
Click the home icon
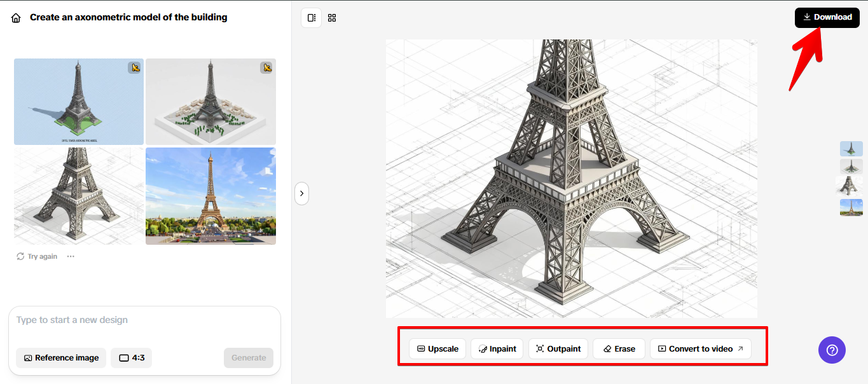coord(16,18)
